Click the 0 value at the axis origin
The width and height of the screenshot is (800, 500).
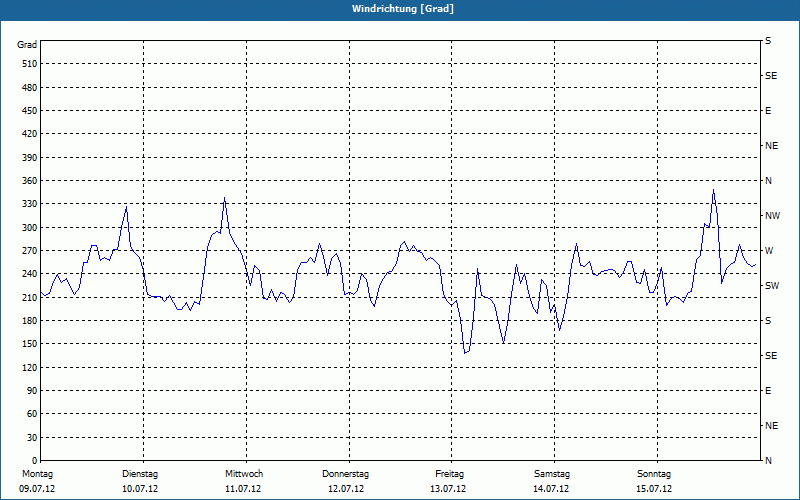pos(35,461)
